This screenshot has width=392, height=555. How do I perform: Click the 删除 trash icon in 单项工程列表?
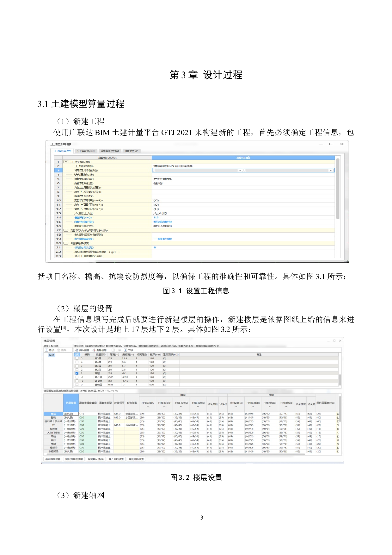pyautogui.click(x=59, y=350)
